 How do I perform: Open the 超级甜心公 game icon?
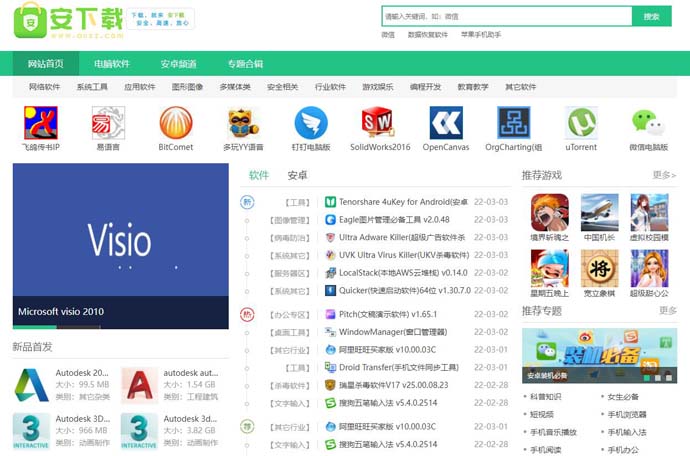[x=649, y=268]
